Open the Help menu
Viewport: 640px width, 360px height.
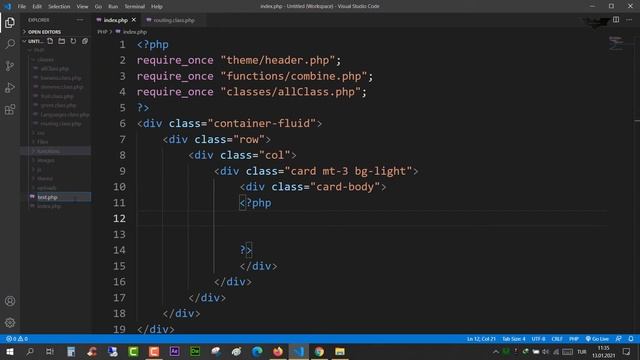tap(157, 7)
